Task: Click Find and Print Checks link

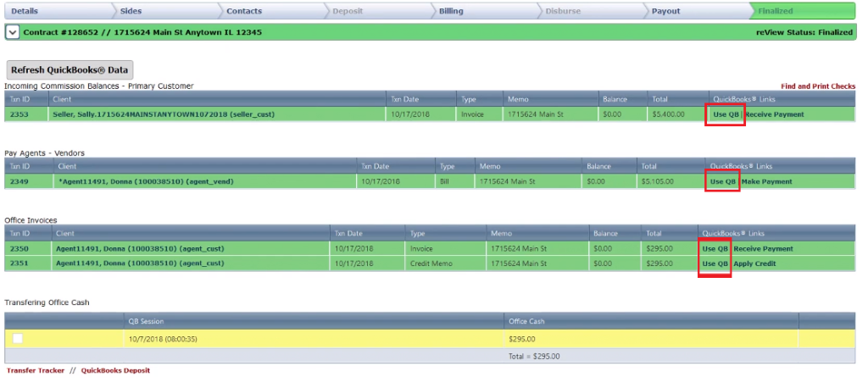Action: [818, 86]
